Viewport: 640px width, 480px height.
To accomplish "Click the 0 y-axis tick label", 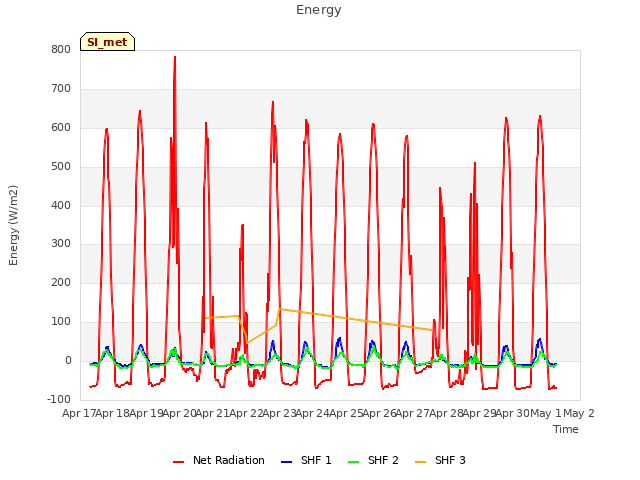I will [x=68, y=360].
